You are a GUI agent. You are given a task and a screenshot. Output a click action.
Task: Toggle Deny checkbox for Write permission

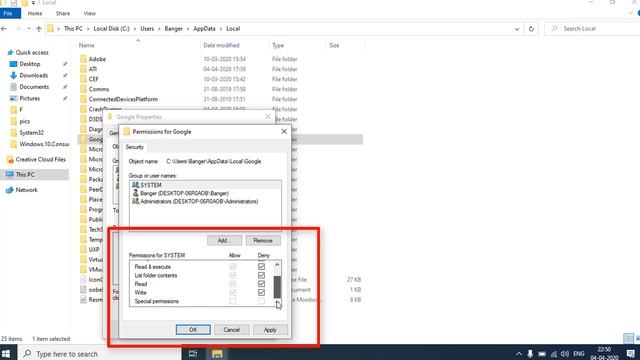(261, 292)
